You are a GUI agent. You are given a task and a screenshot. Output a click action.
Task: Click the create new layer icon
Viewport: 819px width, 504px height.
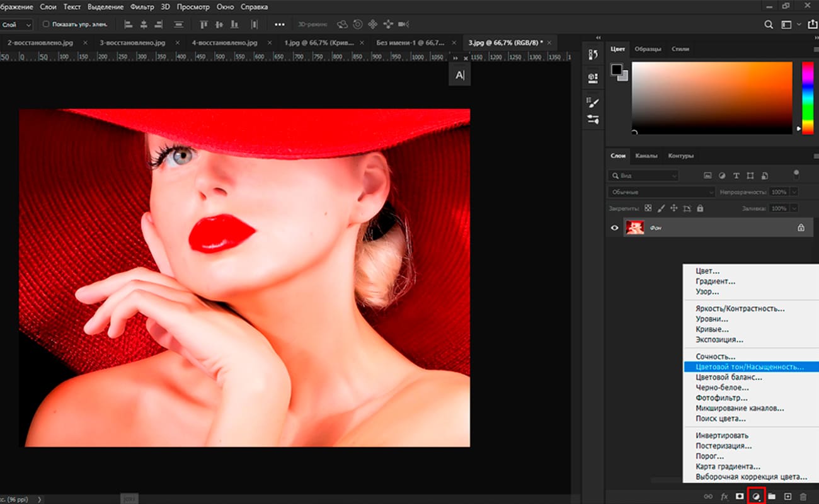click(x=787, y=496)
